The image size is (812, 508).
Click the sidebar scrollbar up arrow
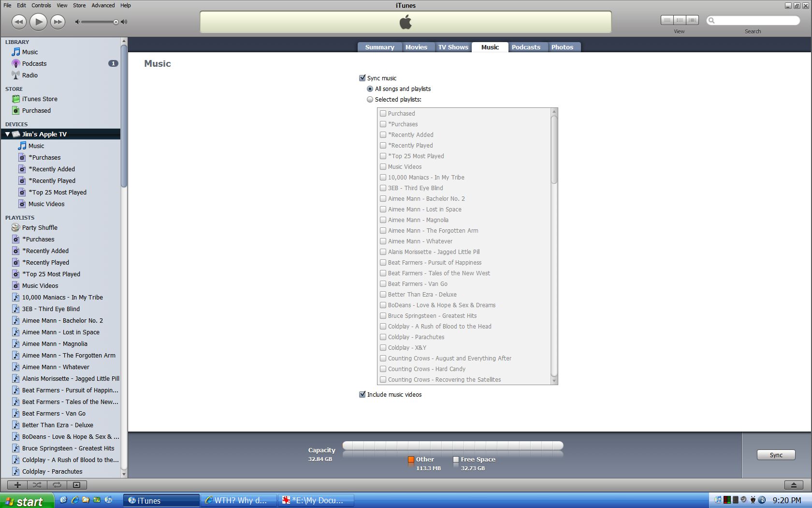tap(124, 41)
